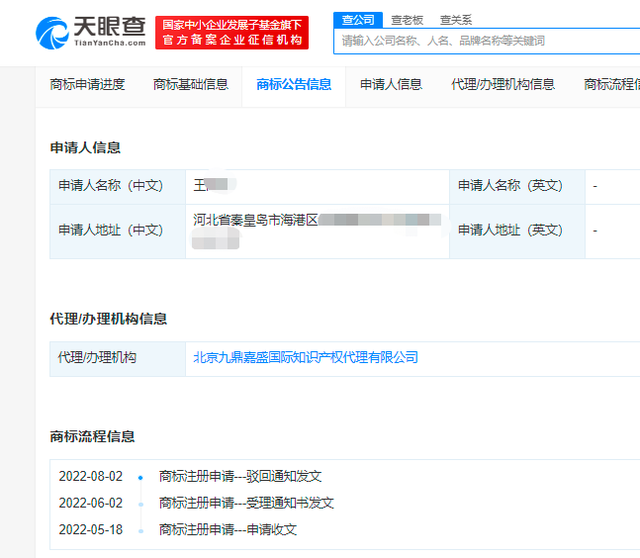Click the TianYanCha logo icon
The width and height of the screenshot is (640, 558).
[52, 33]
